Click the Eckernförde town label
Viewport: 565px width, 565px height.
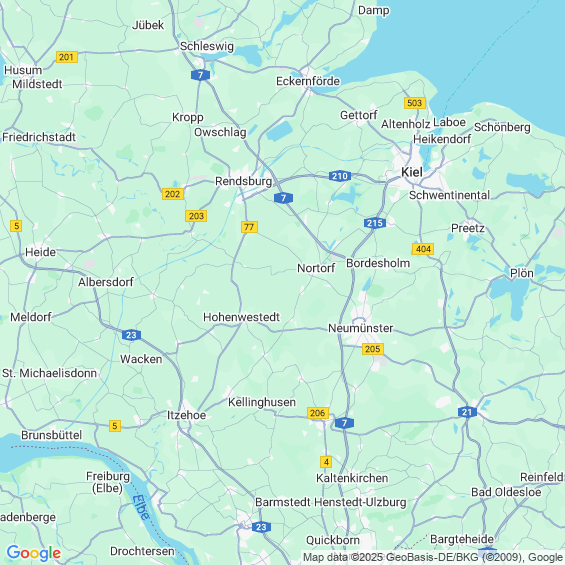[x=308, y=81]
